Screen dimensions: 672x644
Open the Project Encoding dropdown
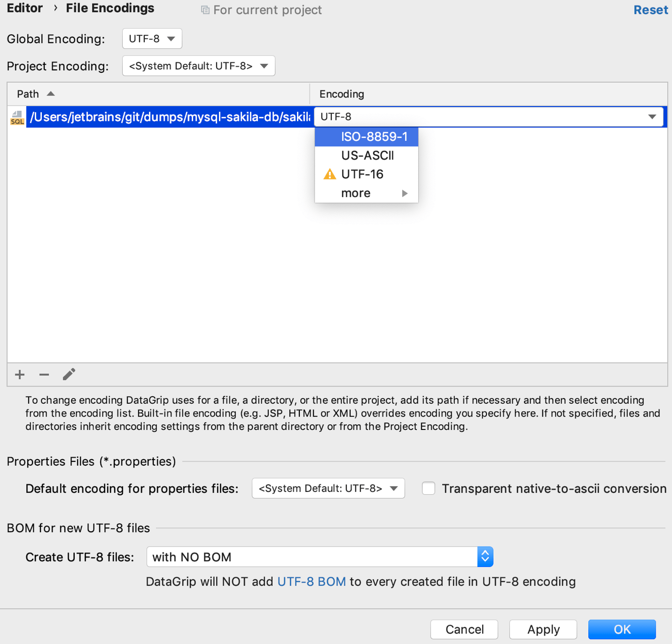(x=198, y=66)
